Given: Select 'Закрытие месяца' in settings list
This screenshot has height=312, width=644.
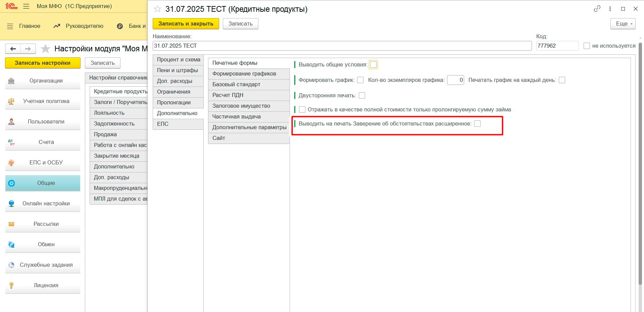Looking at the screenshot, I should [x=119, y=156].
